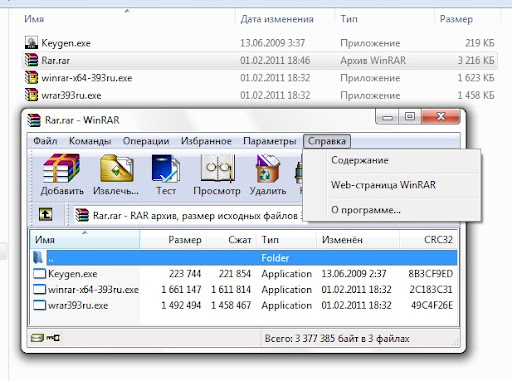Click the parent folder icon in archive list

(38, 258)
